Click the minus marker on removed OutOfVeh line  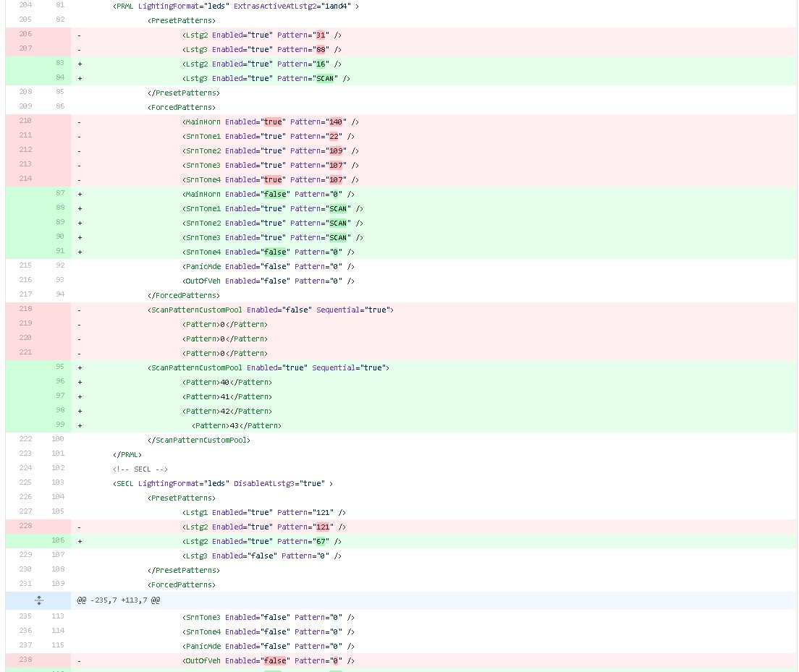(80, 660)
